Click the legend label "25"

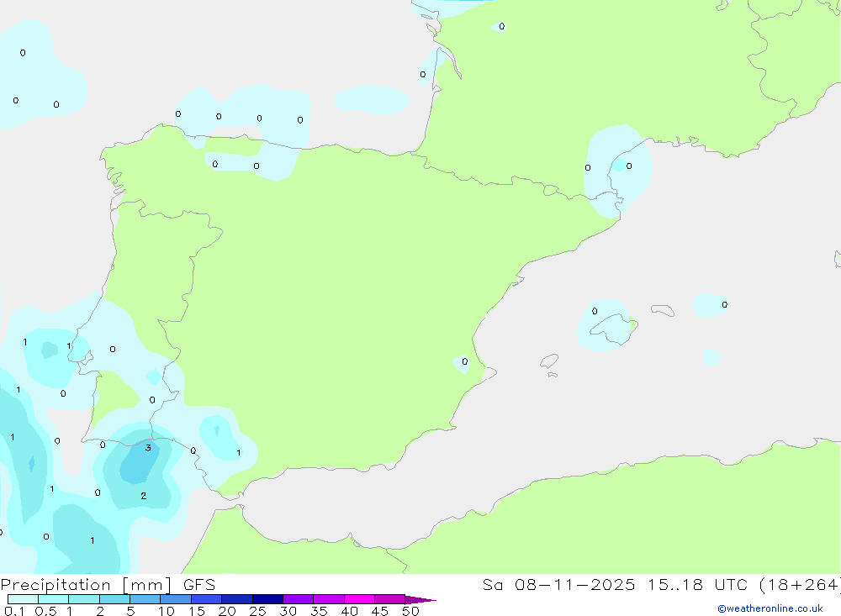257,611
